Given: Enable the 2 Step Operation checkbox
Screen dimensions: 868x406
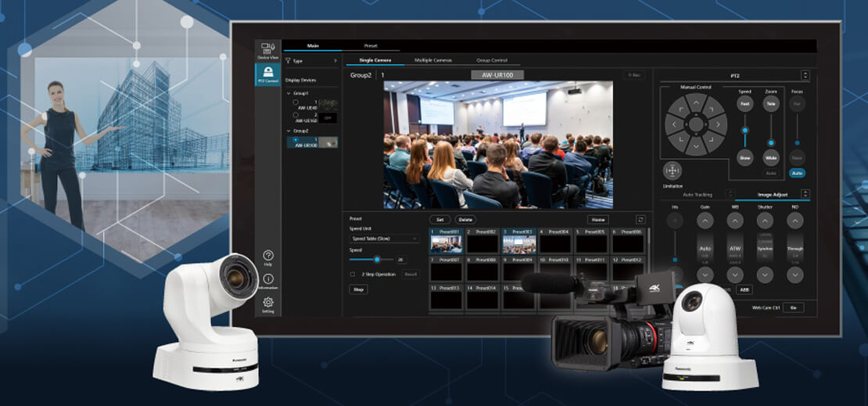Looking at the screenshot, I should (353, 274).
